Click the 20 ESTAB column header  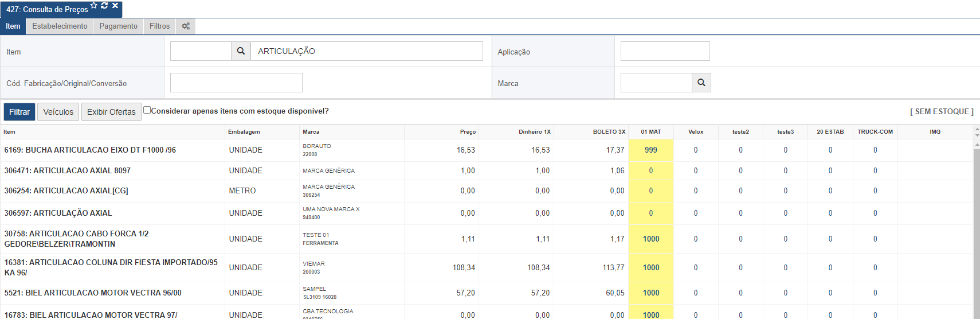pos(830,132)
